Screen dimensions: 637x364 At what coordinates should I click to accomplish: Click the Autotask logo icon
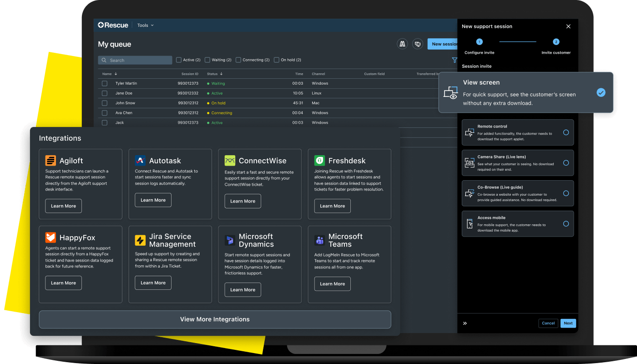[140, 161]
